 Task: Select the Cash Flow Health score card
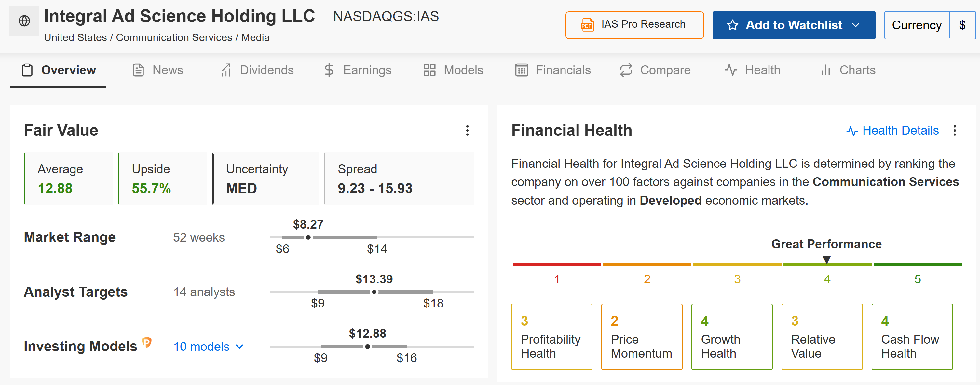[912, 337]
